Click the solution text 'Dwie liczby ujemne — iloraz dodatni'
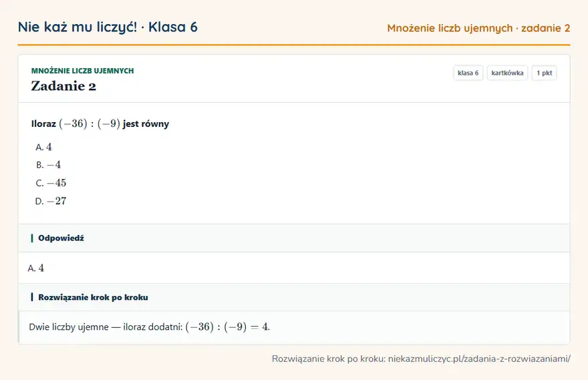Image resolution: width=588 pixels, height=380 pixels. pos(106,327)
